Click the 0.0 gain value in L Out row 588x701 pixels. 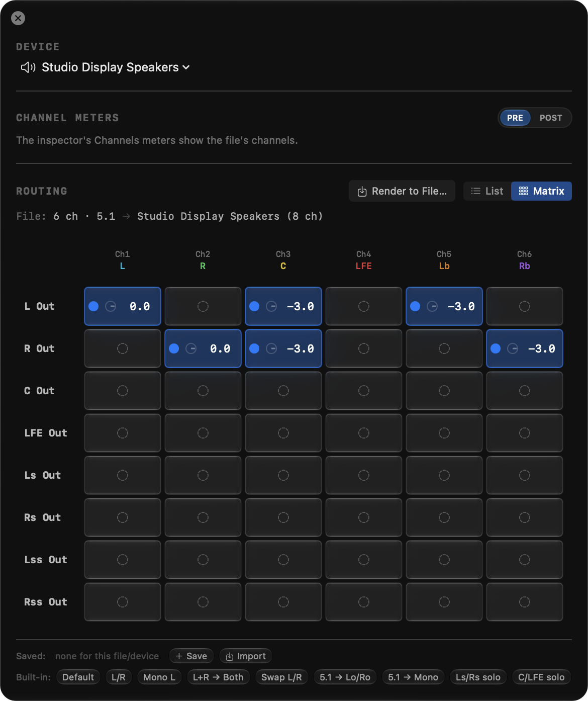(x=140, y=306)
